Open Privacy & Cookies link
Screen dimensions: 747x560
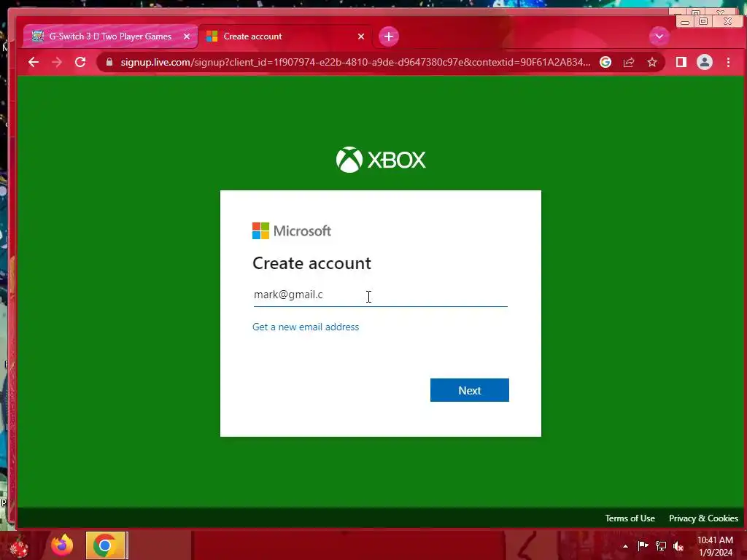(704, 518)
